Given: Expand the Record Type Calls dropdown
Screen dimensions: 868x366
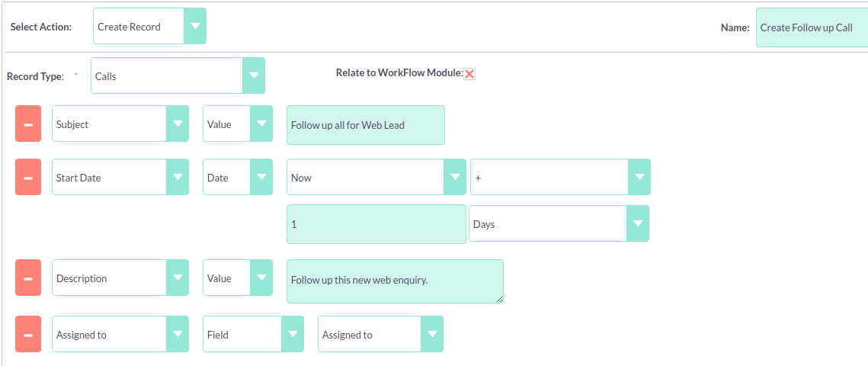Looking at the screenshot, I should [178, 76].
